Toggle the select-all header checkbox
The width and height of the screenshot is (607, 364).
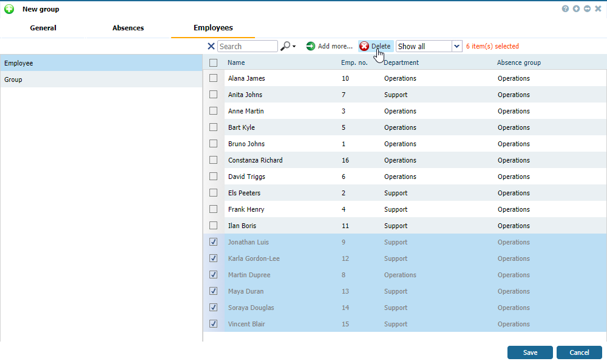[x=213, y=62]
